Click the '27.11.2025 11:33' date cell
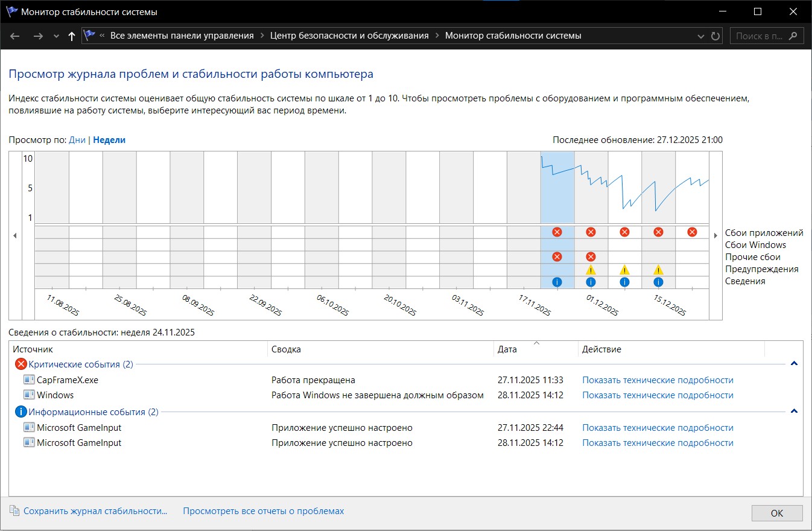The image size is (812, 531). [530, 380]
